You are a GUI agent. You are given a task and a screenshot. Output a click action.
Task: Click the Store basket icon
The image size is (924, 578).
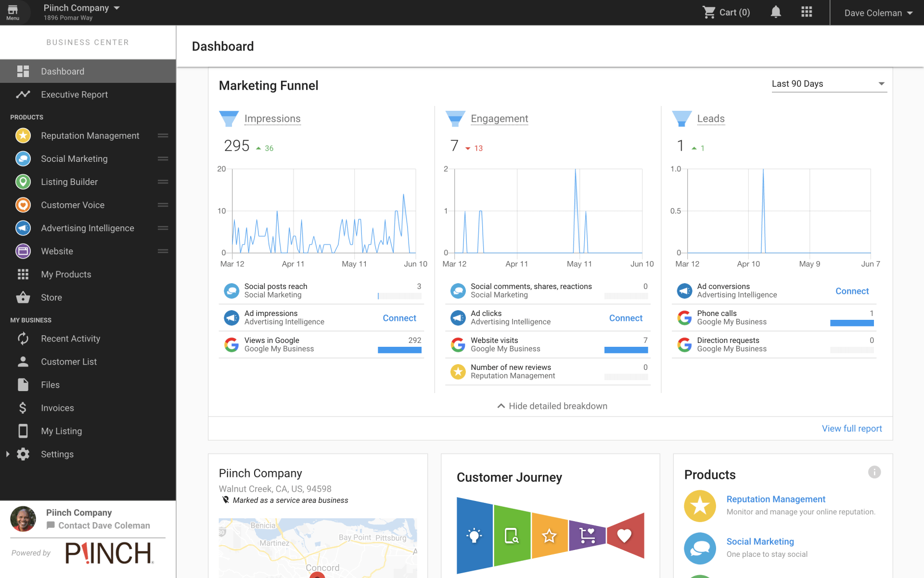(23, 298)
